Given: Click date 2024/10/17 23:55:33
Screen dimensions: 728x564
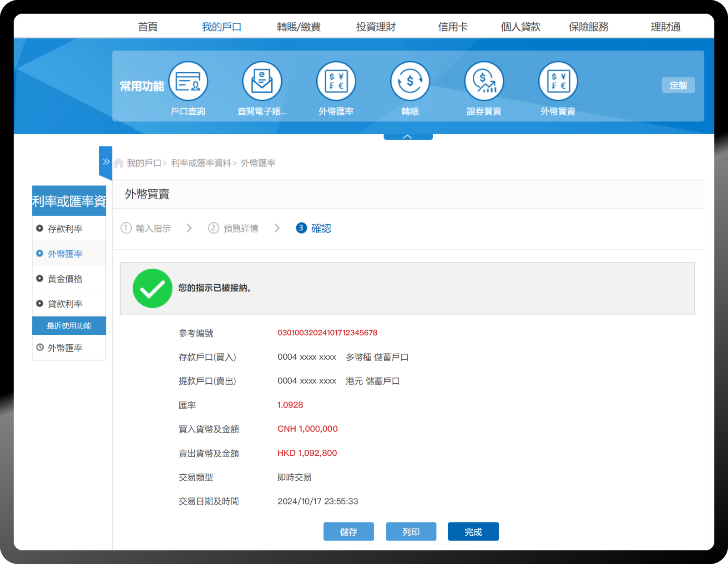Looking at the screenshot, I should 318,501.
